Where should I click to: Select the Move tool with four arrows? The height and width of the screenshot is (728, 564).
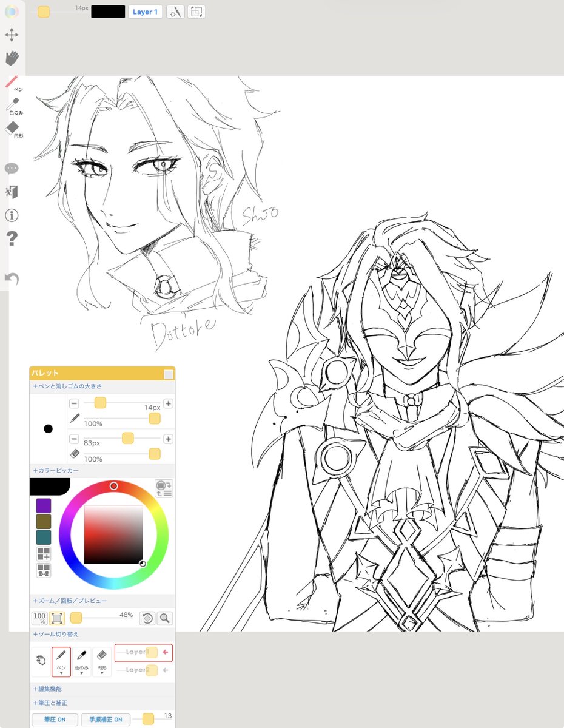(x=12, y=35)
